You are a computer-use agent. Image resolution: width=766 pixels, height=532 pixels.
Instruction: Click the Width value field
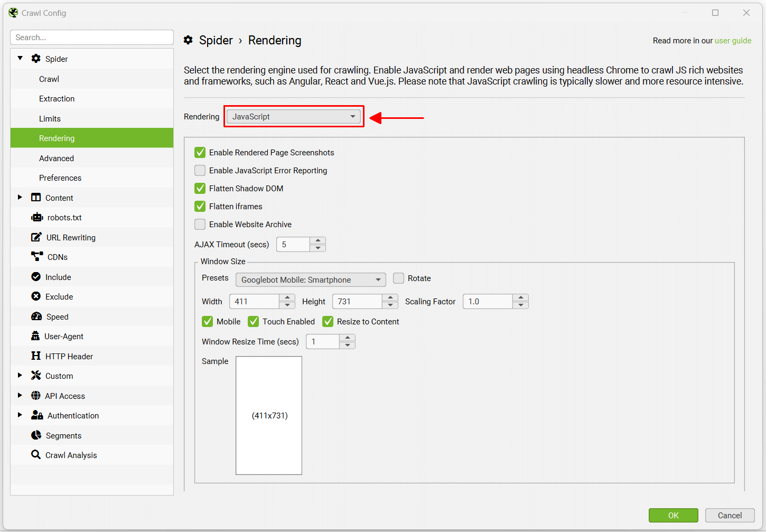coord(254,302)
